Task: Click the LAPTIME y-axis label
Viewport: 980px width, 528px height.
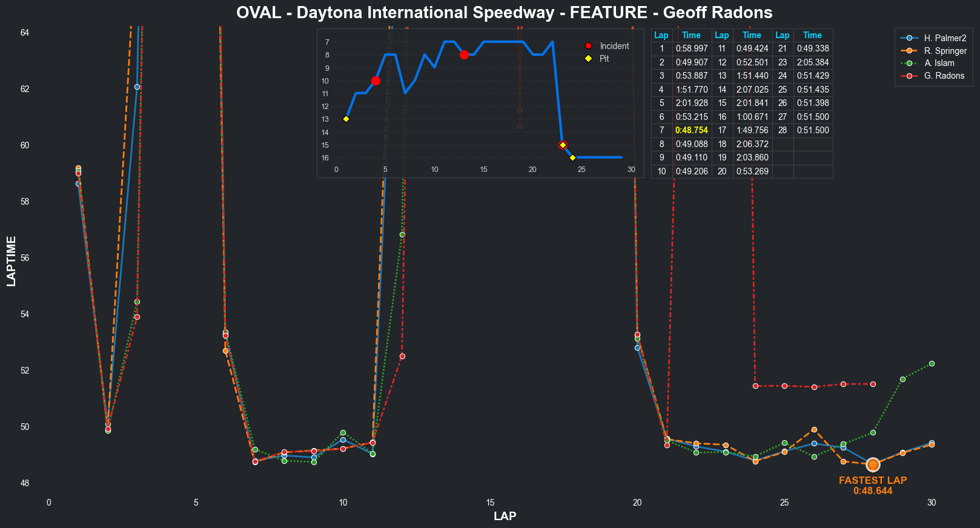Action: (x=12, y=261)
